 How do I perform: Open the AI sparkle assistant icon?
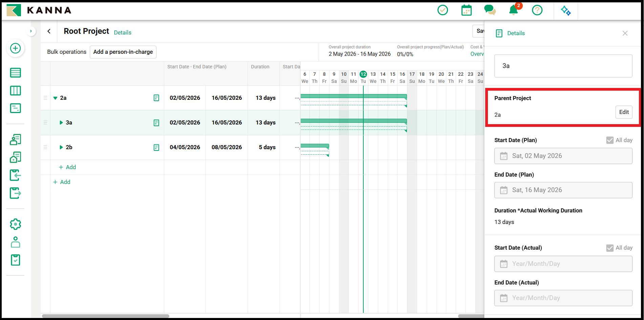click(x=566, y=10)
